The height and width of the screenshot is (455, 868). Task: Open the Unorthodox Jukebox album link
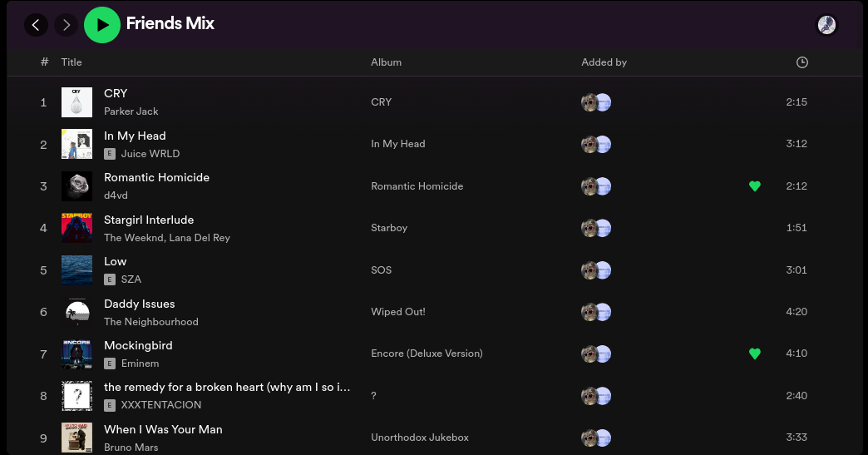pyautogui.click(x=420, y=438)
